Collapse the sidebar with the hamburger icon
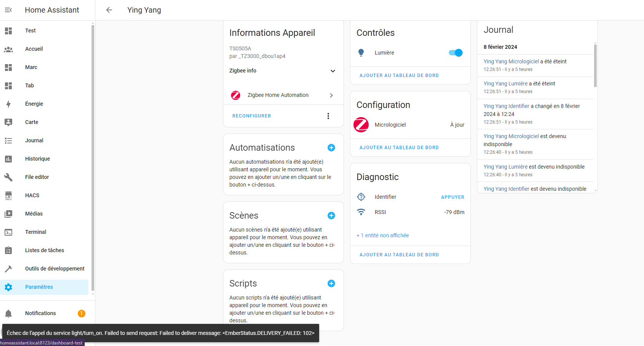Viewport: 644px width, 346px height. point(8,10)
